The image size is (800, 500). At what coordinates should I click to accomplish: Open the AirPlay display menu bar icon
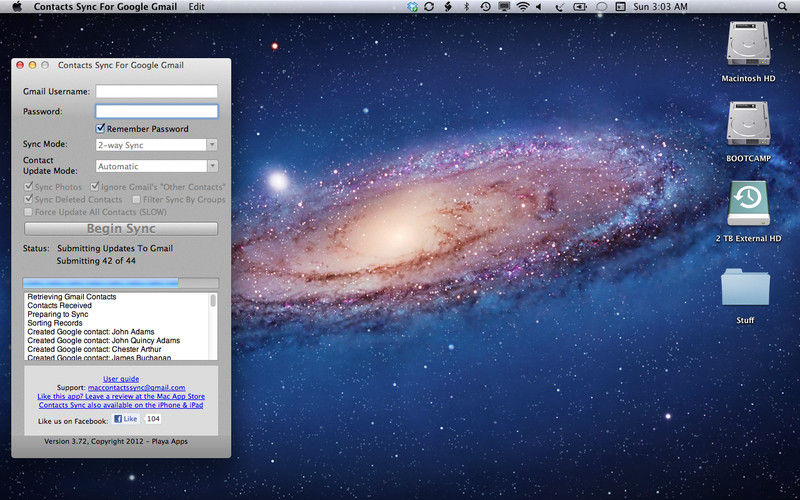click(x=504, y=7)
